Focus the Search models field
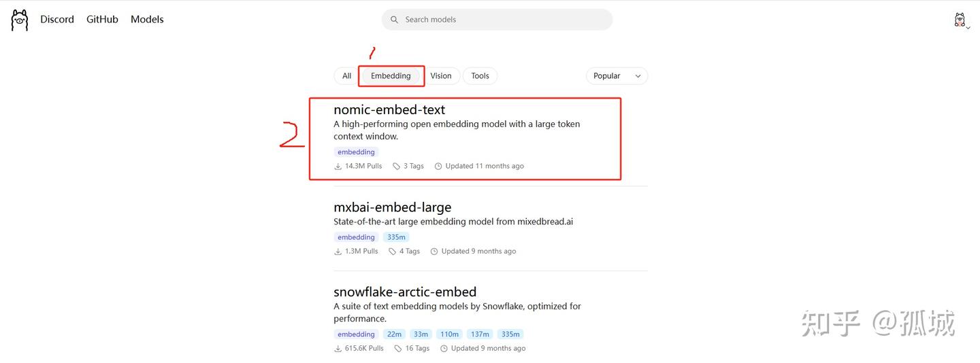The width and height of the screenshot is (980, 363). pos(504,20)
